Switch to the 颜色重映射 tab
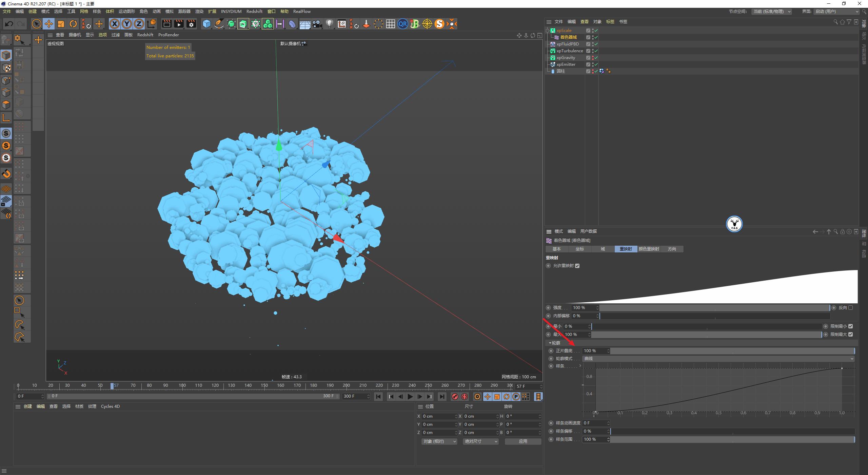 [649, 249]
